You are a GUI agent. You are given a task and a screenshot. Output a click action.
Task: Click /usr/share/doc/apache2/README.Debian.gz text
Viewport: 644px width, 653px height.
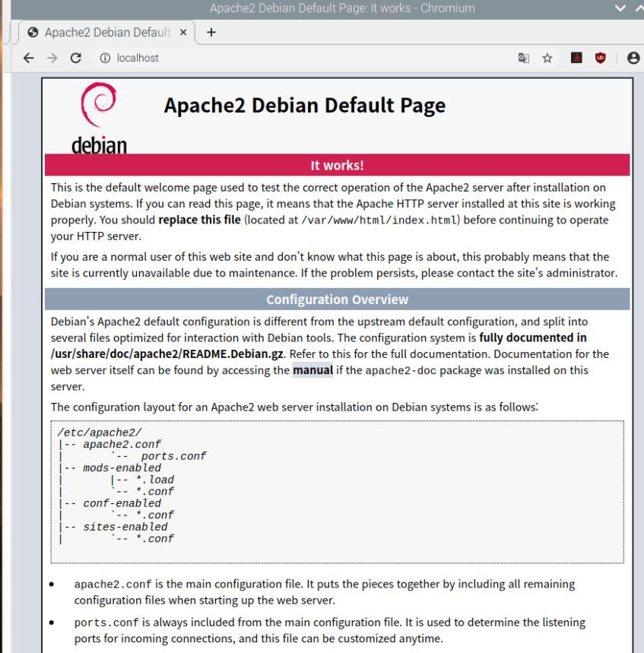(167, 354)
